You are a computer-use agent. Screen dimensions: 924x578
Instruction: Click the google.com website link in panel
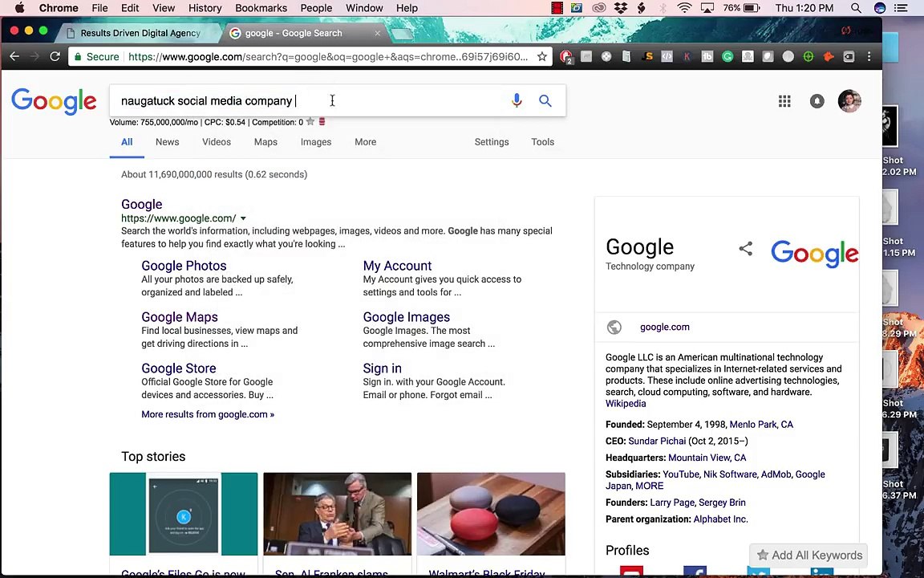click(665, 327)
